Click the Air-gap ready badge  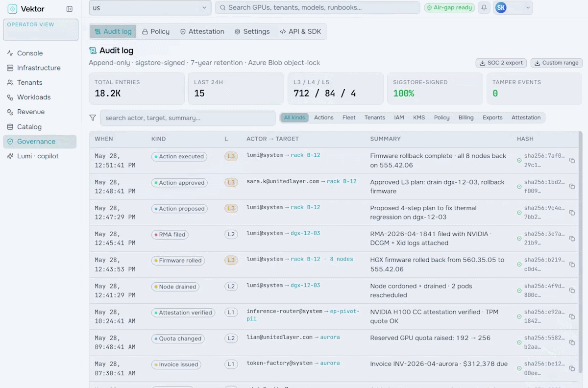coord(449,7)
